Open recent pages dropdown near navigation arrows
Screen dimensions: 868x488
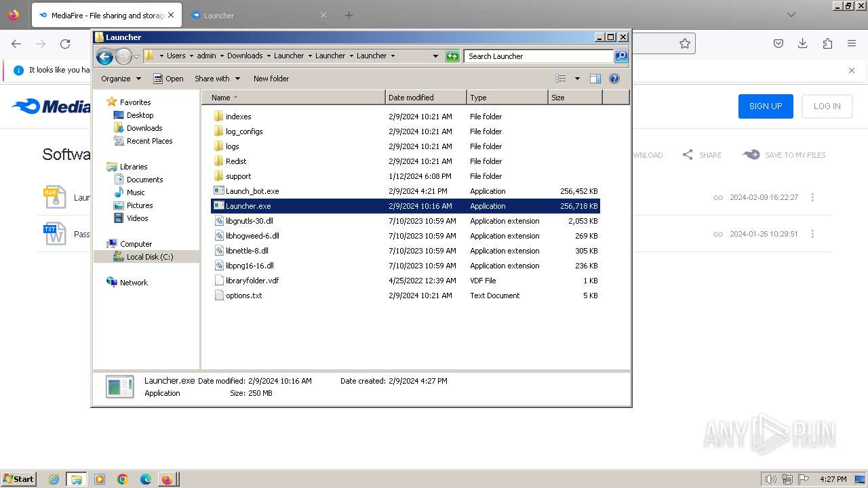137,56
